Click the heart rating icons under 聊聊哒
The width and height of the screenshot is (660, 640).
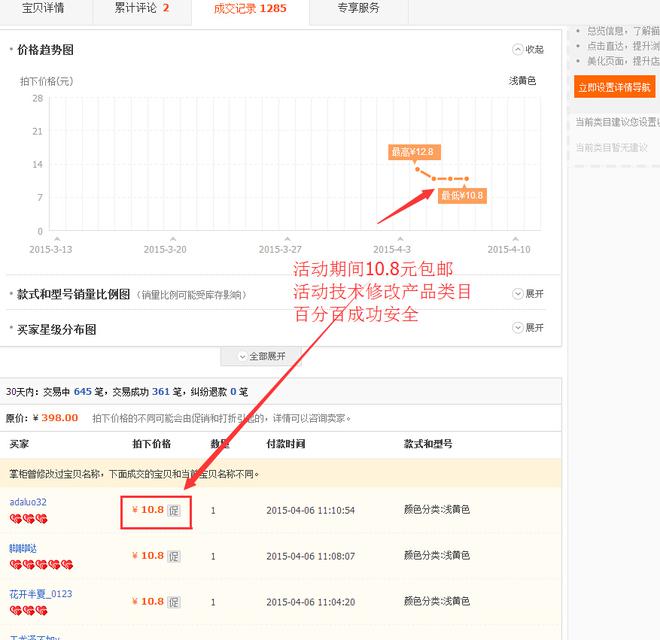(29, 565)
